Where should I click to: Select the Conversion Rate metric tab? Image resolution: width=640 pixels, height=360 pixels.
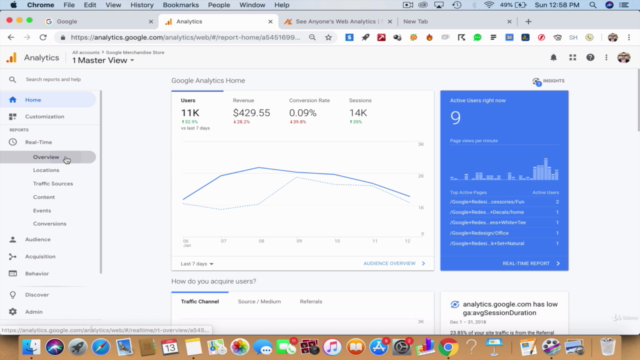(x=309, y=111)
